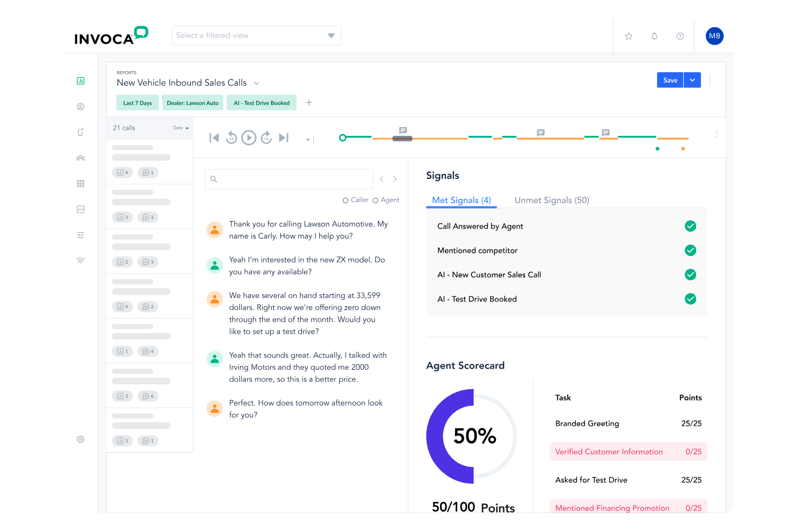Go to next transcript search result

click(395, 179)
